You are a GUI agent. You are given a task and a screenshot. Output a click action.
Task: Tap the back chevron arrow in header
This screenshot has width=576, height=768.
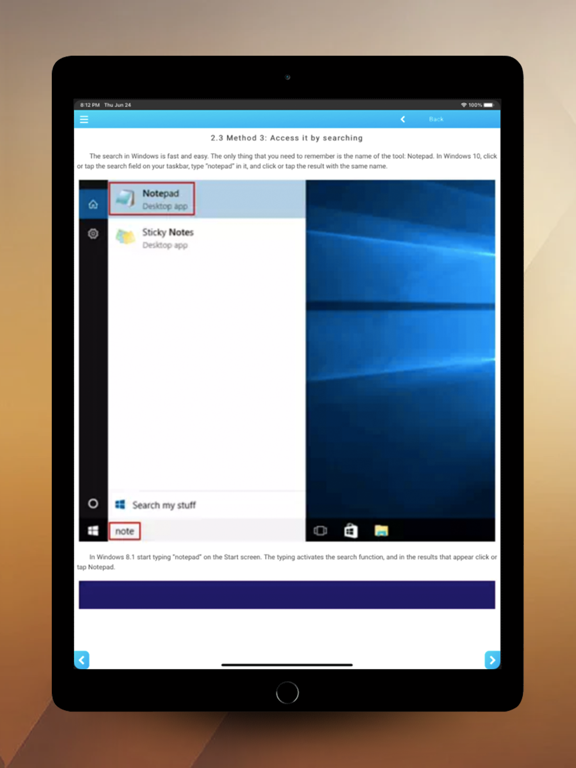(403, 119)
